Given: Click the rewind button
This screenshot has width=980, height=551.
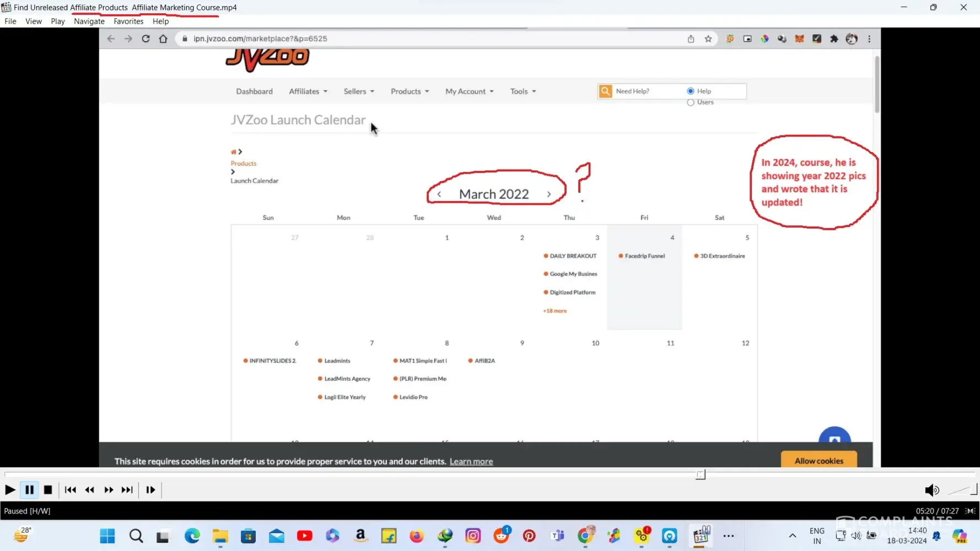Looking at the screenshot, I should tap(89, 490).
